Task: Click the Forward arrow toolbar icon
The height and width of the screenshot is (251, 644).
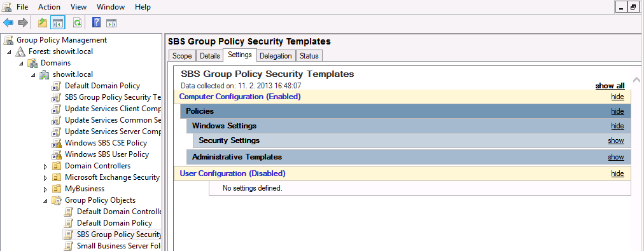Action: pos(22,22)
